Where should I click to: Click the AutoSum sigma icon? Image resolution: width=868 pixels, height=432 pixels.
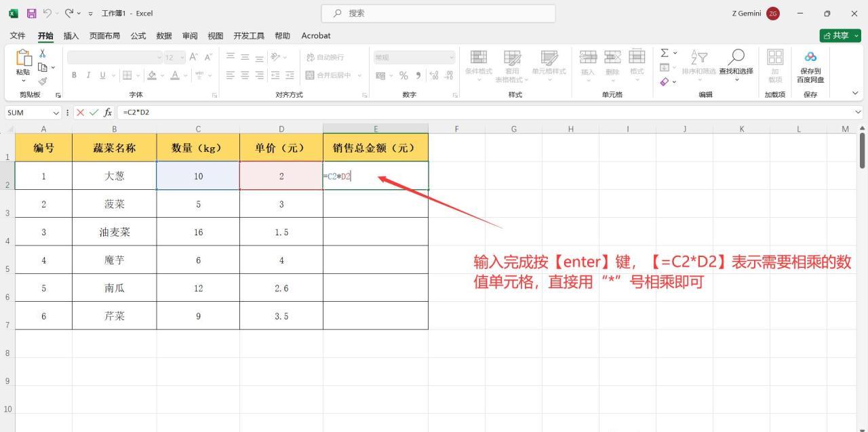click(x=665, y=53)
